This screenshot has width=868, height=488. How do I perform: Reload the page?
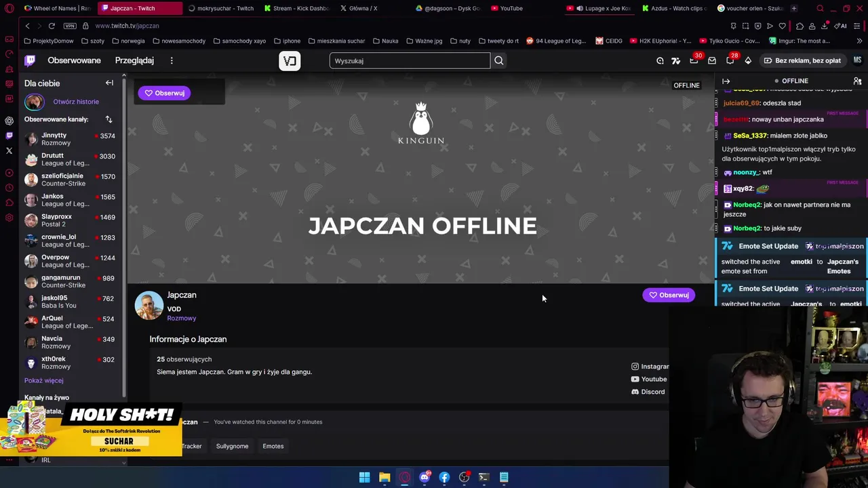pyautogui.click(x=52, y=26)
